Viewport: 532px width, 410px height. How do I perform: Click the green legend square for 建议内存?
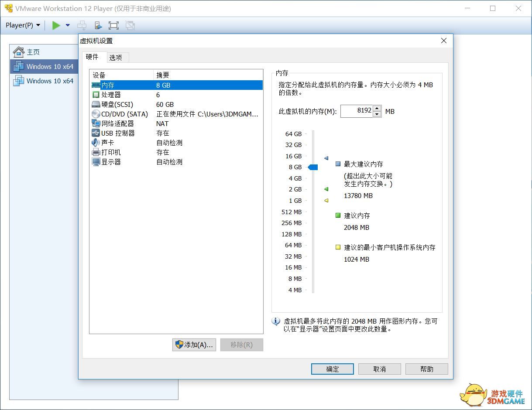coord(338,215)
